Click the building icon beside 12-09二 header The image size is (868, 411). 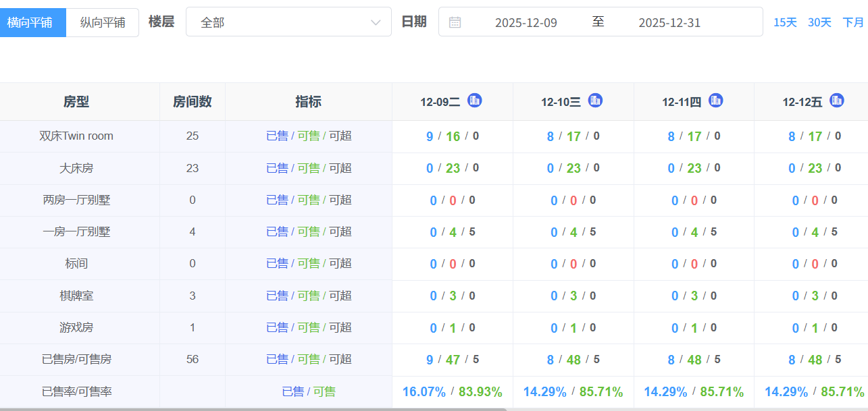(474, 101)
